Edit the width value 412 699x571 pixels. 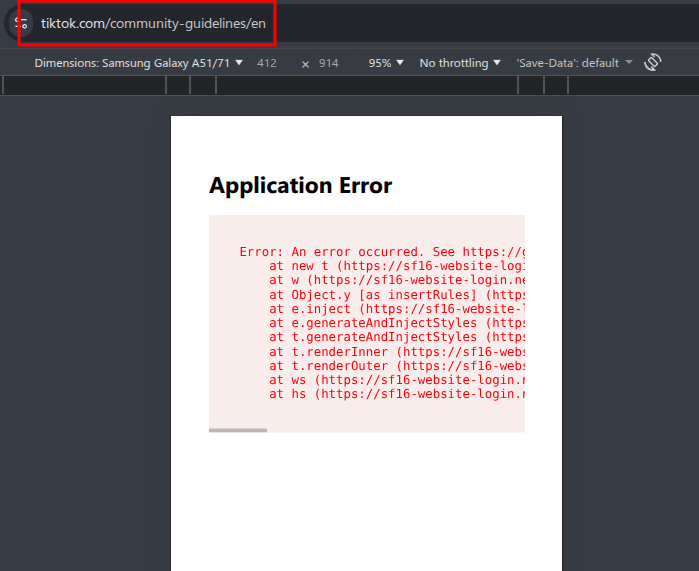pos(267,63)
